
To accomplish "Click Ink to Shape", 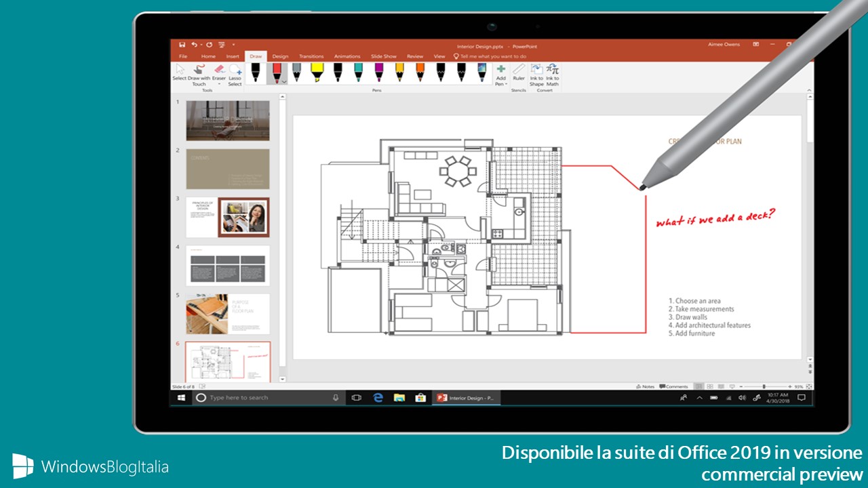I will point(536,75).
